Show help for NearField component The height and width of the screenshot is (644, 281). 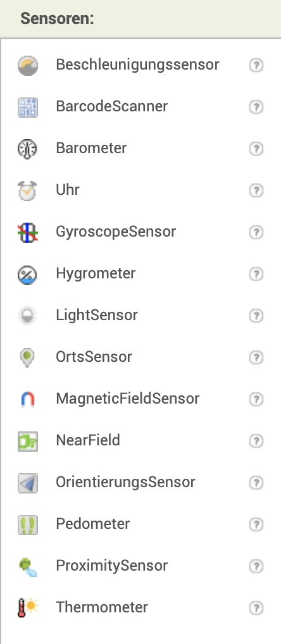256,441
